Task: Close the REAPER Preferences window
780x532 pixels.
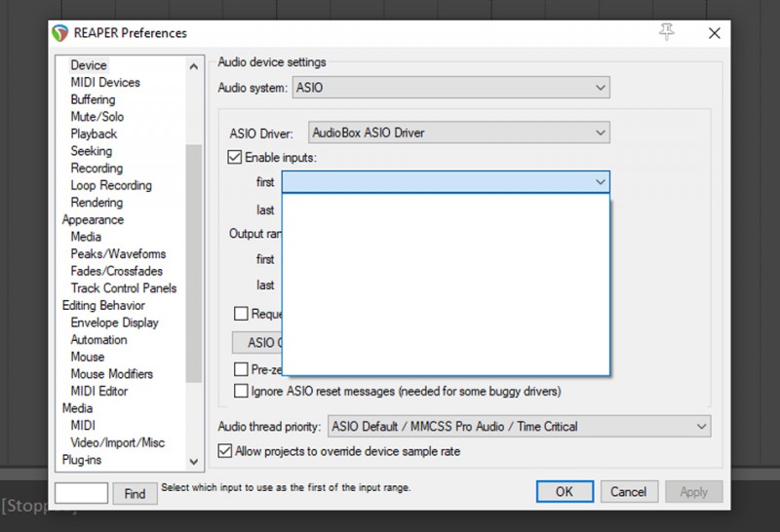Action: 715,33
